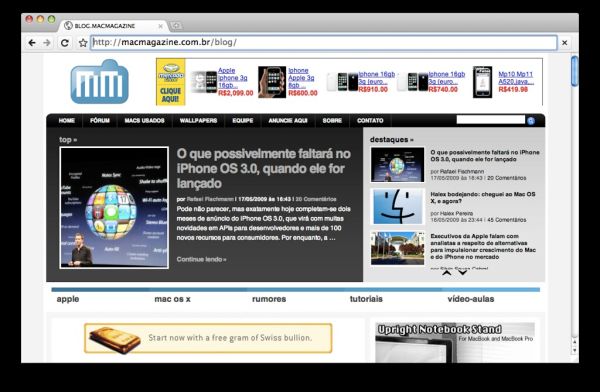The height and width of the screenshot is (392, 600).
Task: Click the large top story keynote image
Action: pyautogui.click(x=114, y=207)
